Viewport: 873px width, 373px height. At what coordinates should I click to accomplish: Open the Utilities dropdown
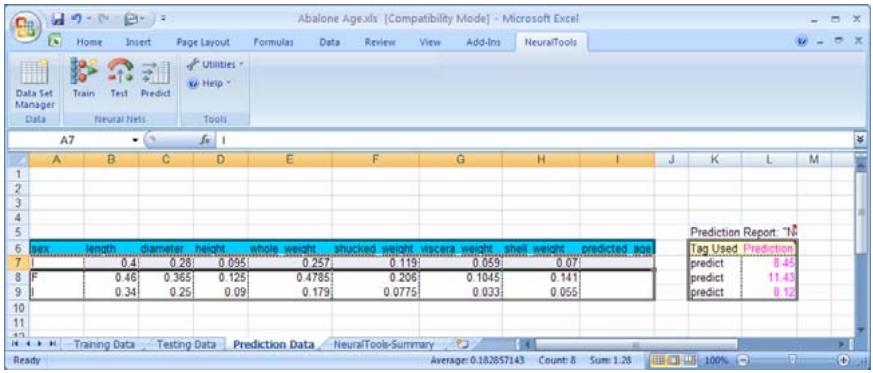(x=215, y=64)
